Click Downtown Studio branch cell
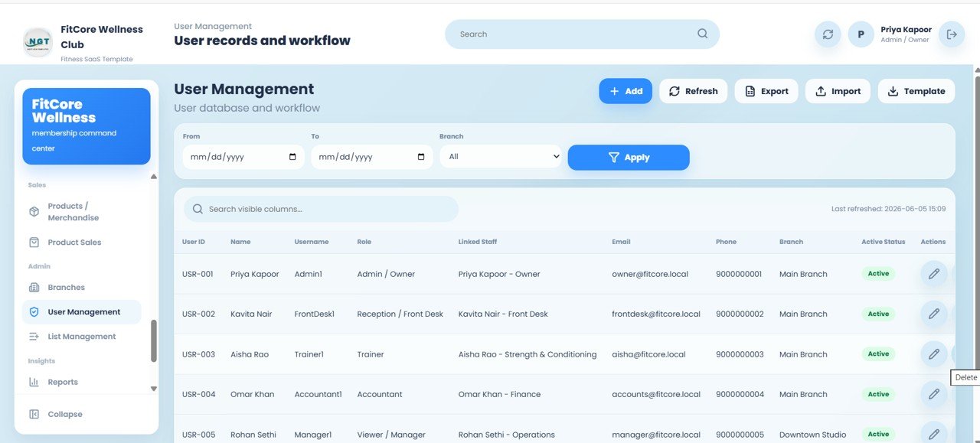Viewport: 980px width, 443px height. click(813, 435)
